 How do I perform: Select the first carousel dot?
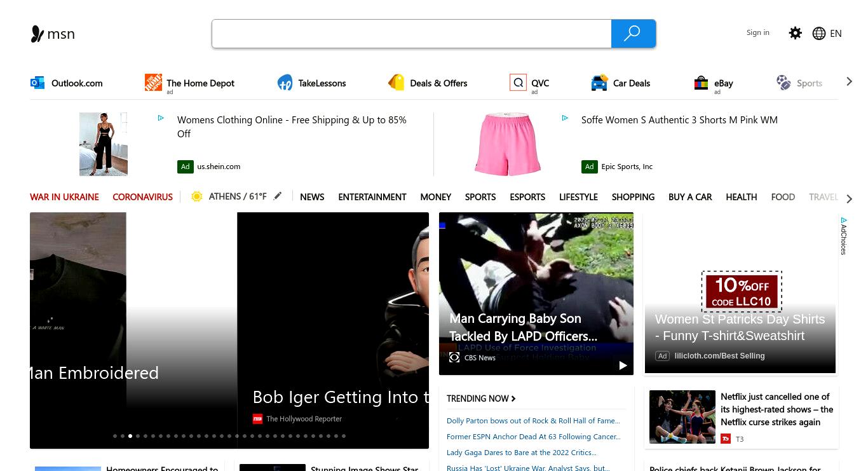(115, 436)
